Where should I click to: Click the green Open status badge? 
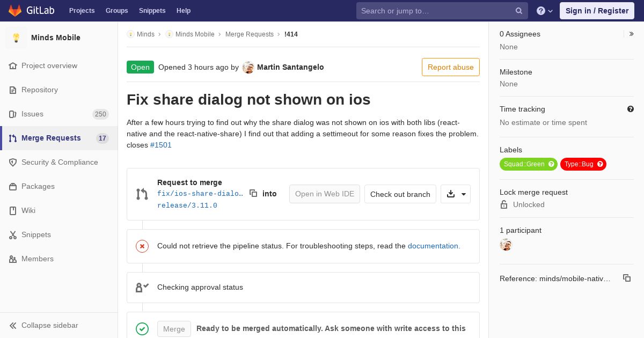[x=140, y=67]
